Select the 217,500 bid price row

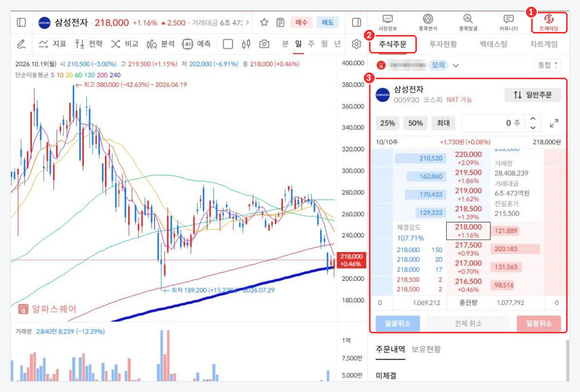click(468, 249)
